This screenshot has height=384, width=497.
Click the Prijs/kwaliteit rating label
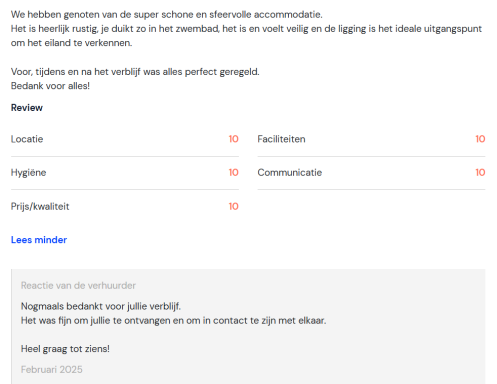pyautogui.click(x=40, y=206)
